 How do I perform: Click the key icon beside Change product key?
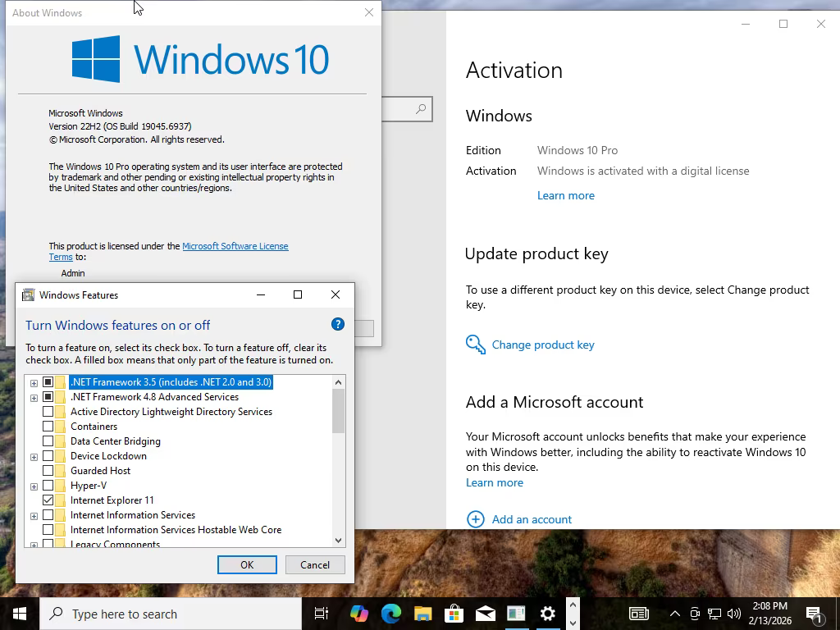(x=475, y=345)
